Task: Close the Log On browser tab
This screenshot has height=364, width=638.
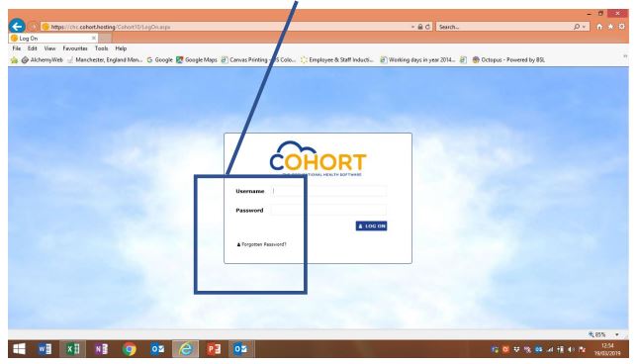Action: [94, 38]
